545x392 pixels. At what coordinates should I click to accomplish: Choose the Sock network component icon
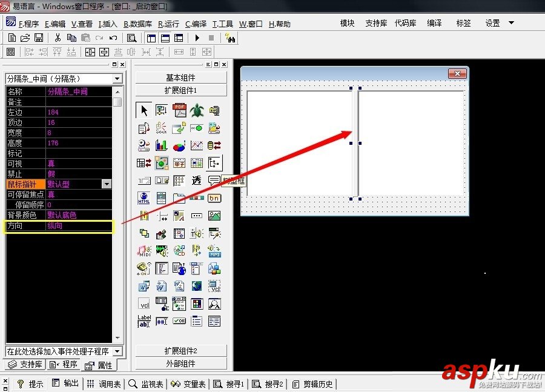coord(161,128)
